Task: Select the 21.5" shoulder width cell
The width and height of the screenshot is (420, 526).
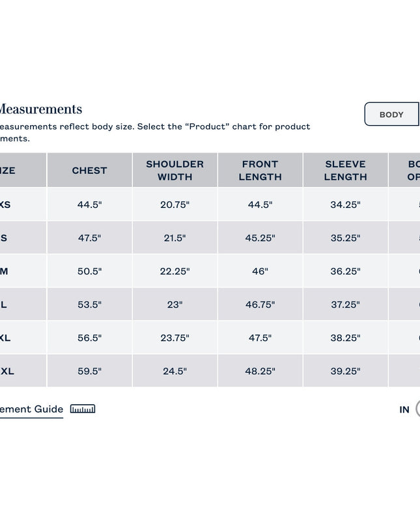Action: coord(175,238)
